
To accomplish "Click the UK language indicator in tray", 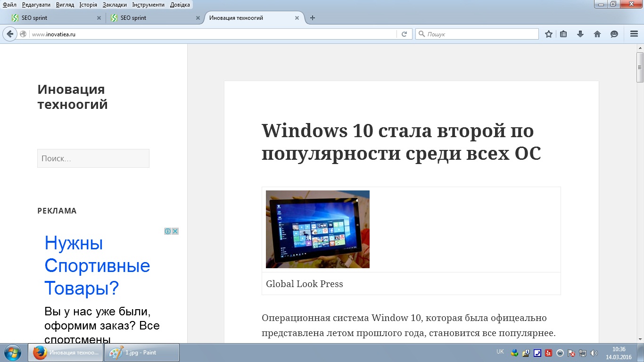I will (500, 352).
